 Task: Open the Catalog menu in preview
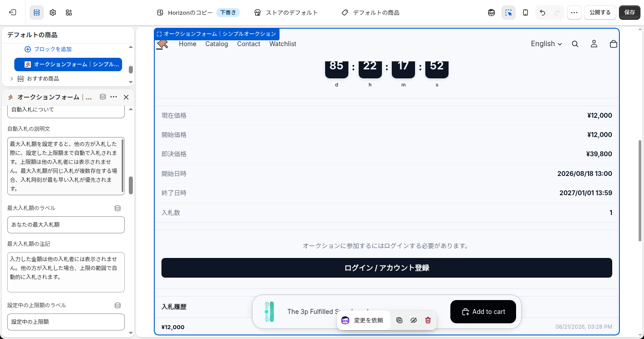pos(216,44)
